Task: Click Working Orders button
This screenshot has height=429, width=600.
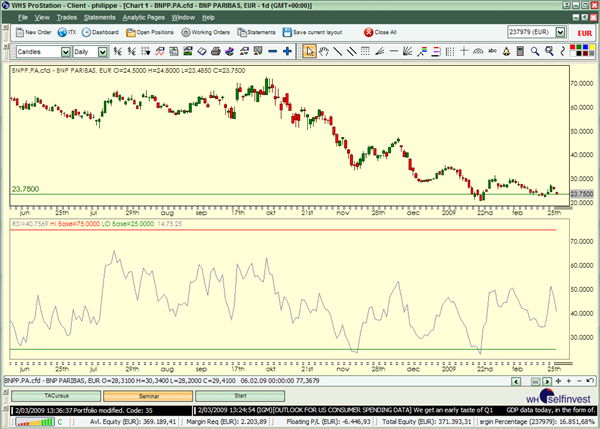Action: [206, 33]
